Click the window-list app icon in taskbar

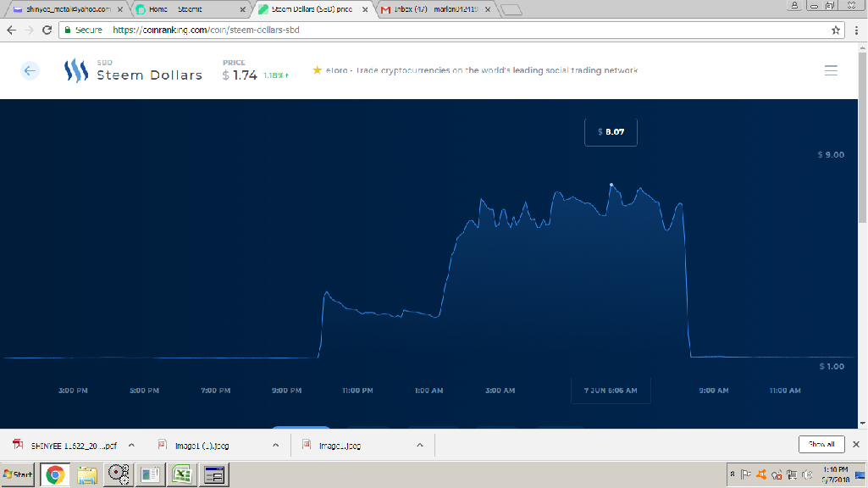point(214,474)
